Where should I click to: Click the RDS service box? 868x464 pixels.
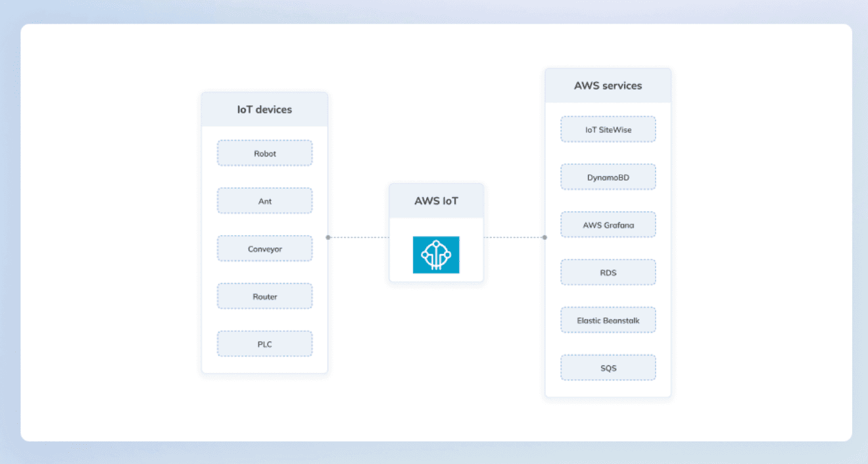(x=608, y=272)
